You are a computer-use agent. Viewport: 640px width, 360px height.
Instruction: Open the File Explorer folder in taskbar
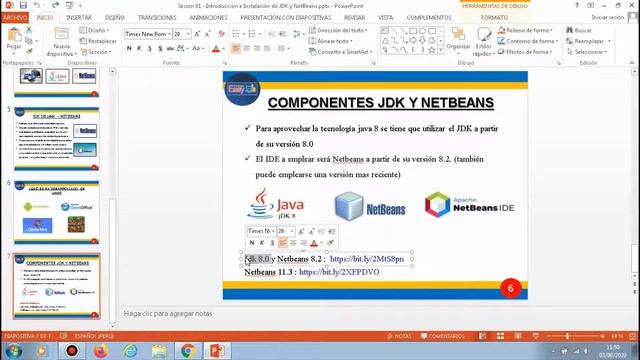(159, 351)
